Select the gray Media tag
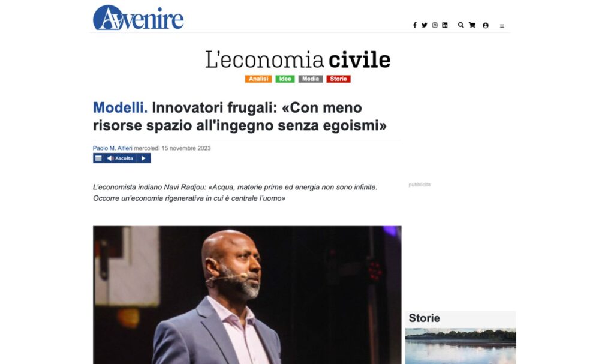Viewport: 614px width, 364px height. [311, 79]
